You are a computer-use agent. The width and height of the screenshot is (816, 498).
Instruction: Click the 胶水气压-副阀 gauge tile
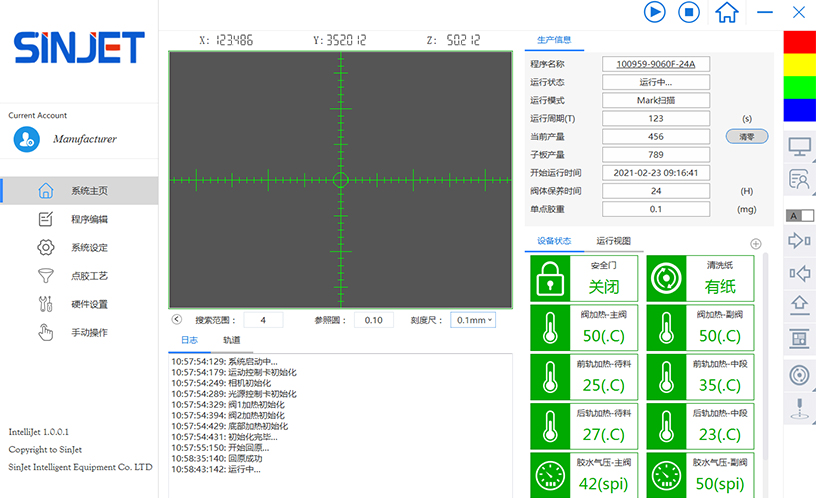click(700, 475)
